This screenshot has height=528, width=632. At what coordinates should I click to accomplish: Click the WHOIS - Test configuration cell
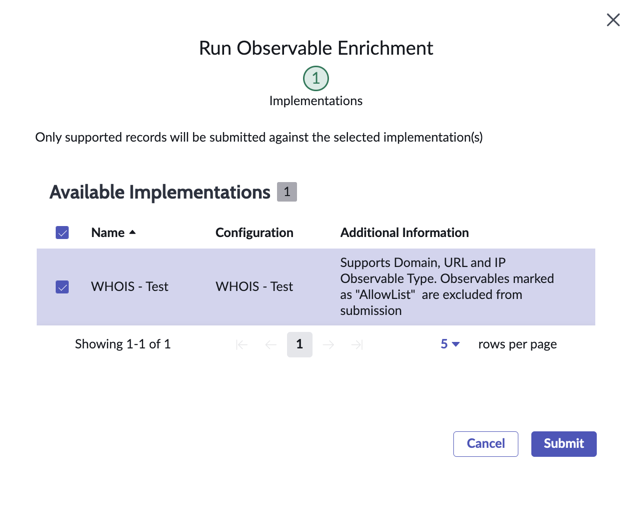[254, 287]
